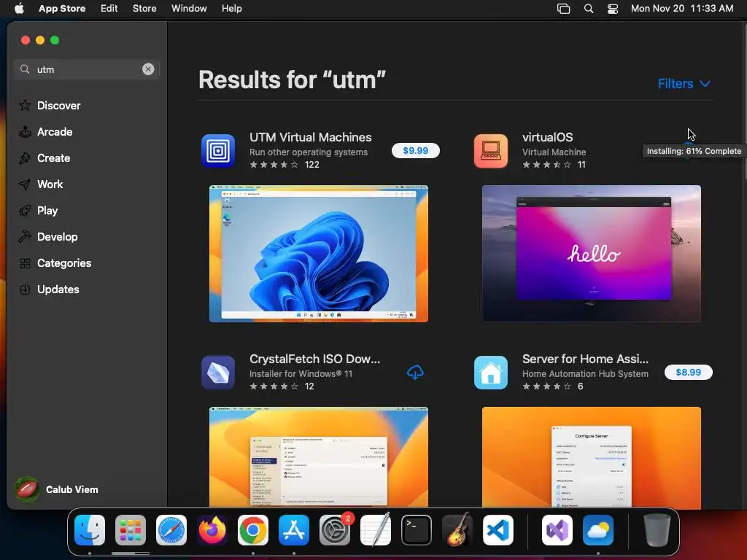The width and height of the screenshot is (747, 560).
Task: Click the Calub Viem avatar picture
Action: pos(27,489)
